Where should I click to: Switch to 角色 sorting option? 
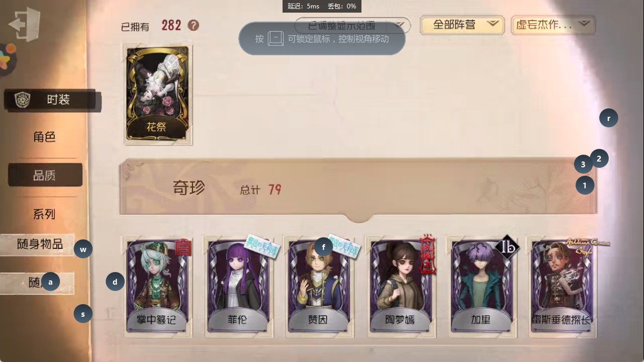pos(45,137)
